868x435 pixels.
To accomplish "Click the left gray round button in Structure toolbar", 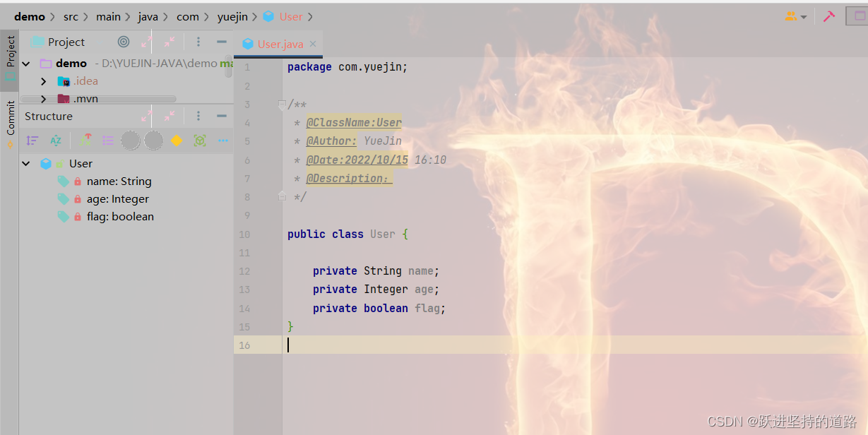I will pos(131,141).
